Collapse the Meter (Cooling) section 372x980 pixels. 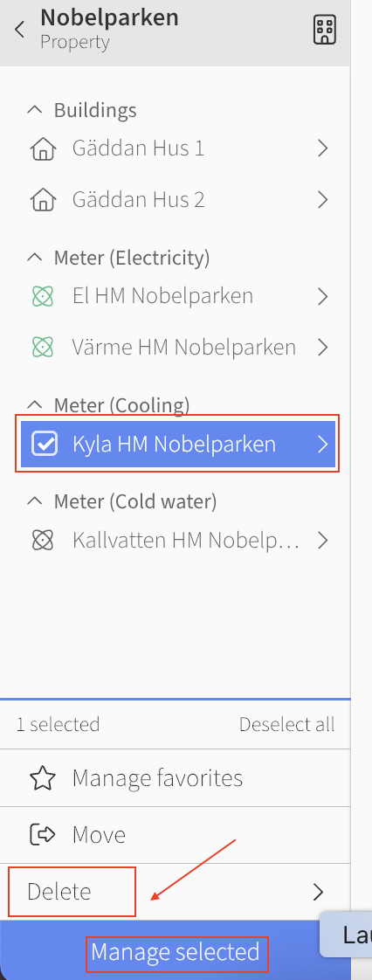pos(35,405)
